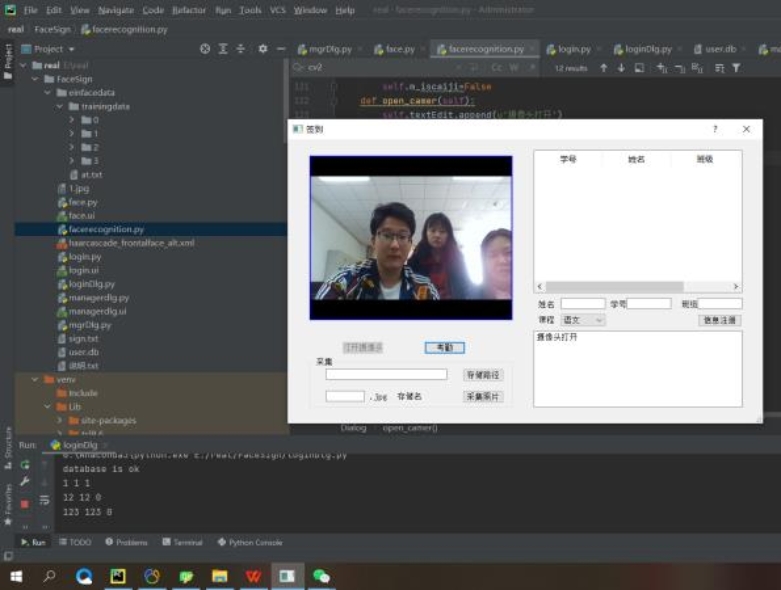
Task: Click the help question mark in dialog title
Action: coord(714,129)
